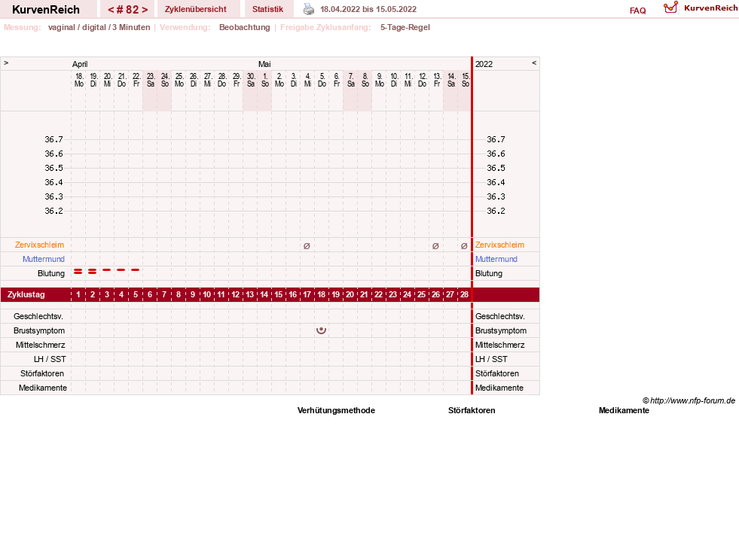Click the left LH / SST row label
The width and height of the screenshot is (739, 560).
tap(50, 359)
